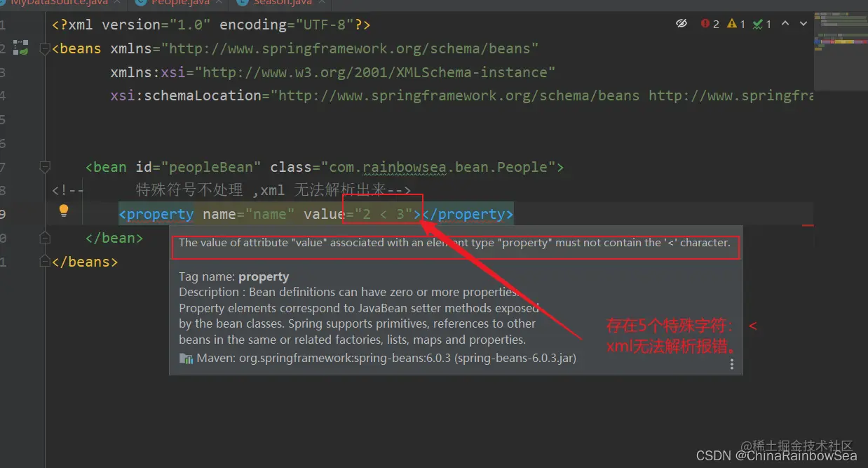Click the Spring bean gutter icon
Screen dimensions: 868x468
tap(21, 48)
